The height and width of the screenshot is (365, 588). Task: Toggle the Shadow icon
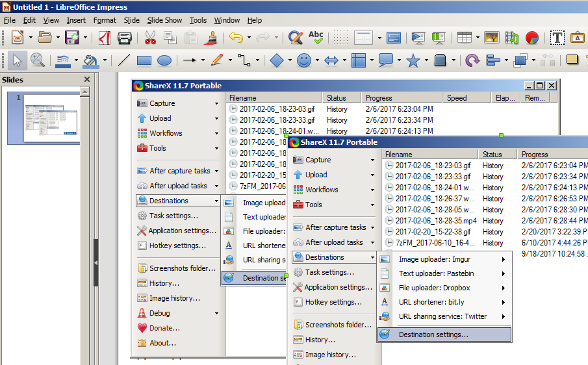pos(572,60)
